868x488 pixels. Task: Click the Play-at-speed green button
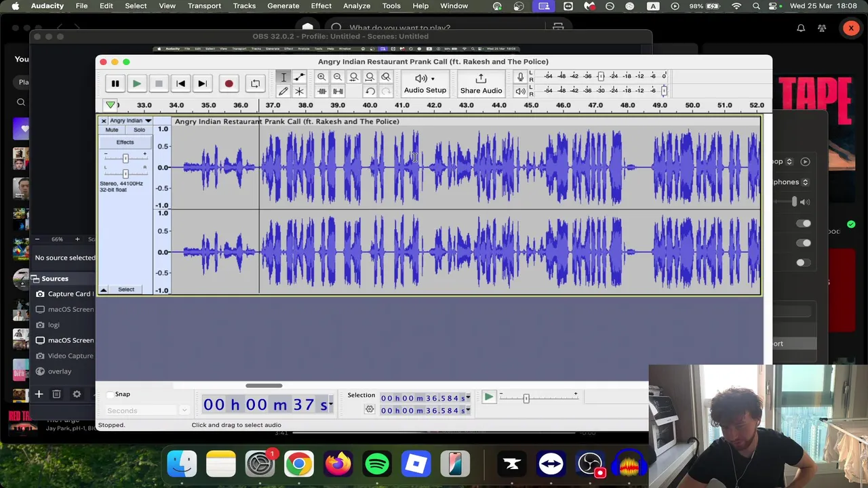[x=488, y=397]
